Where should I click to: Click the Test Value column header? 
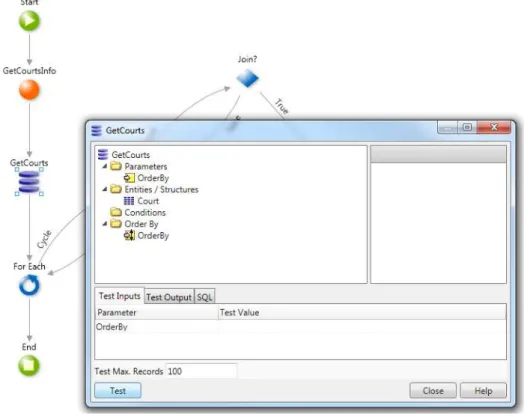(362, 312)
